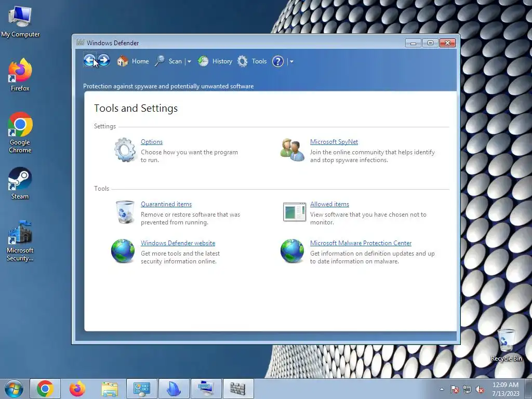Screen dimensions: 532x399
Task: Open the file explorer taskbar icon
Action: pyautogui.click(x=110, y=389)
